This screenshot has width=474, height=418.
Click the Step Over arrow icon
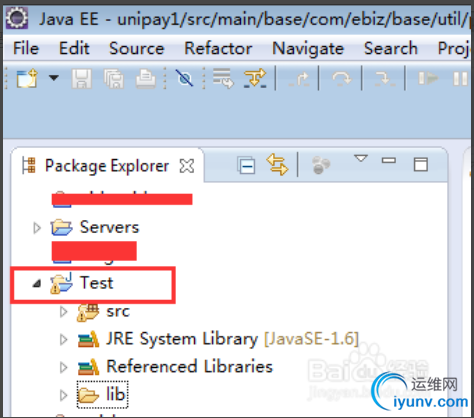342,79
